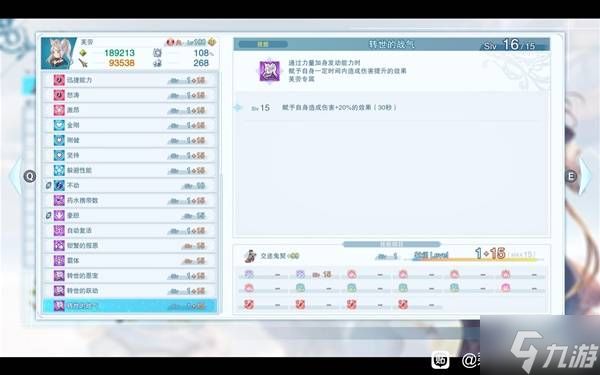Click the Slv 15 damage +20% effect line
Screen dimensions: 600x375
(324, 108)
